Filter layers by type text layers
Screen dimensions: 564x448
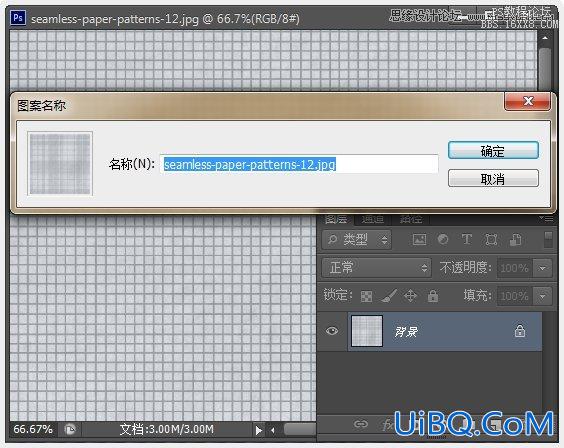(467, 239)
